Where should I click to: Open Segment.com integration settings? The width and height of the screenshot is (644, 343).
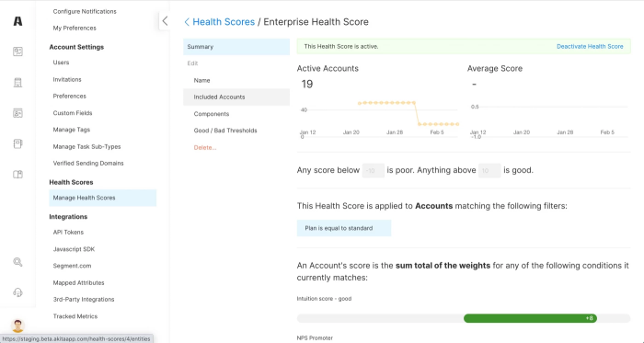click(x=72, y=266)
